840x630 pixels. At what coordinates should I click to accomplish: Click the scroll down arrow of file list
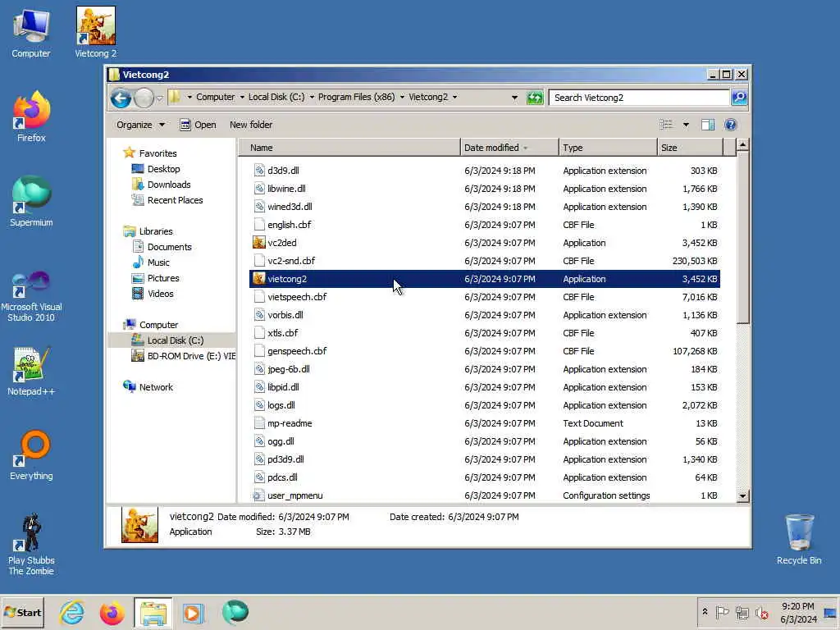[742, 496]
